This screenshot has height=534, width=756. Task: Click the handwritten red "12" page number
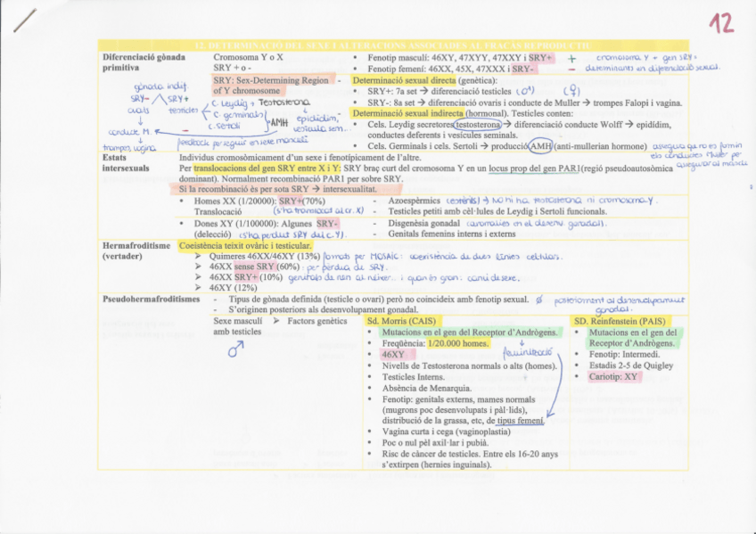[721, 23]
